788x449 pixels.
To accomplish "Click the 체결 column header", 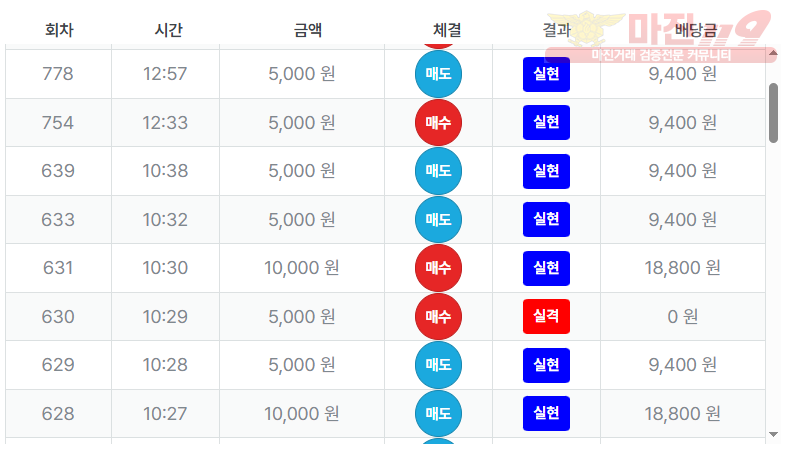I will (x=447, y=30).
